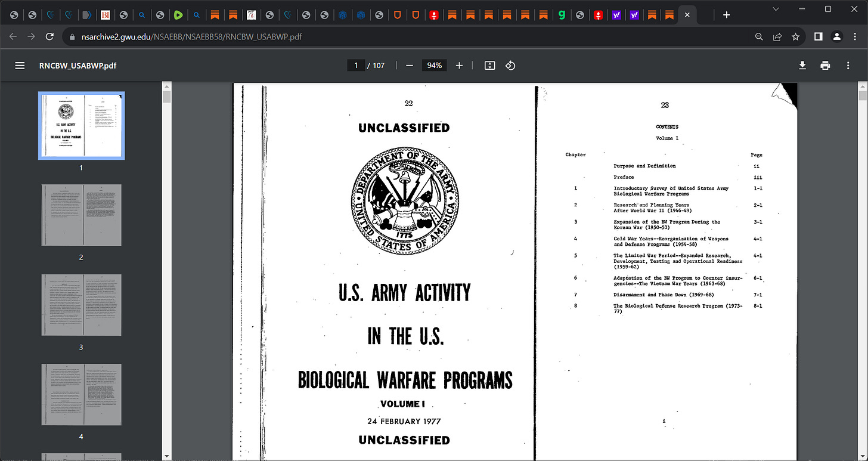Click the Department of the Army seal
This screenshot has height=461, width=868.
click(405, 201)
